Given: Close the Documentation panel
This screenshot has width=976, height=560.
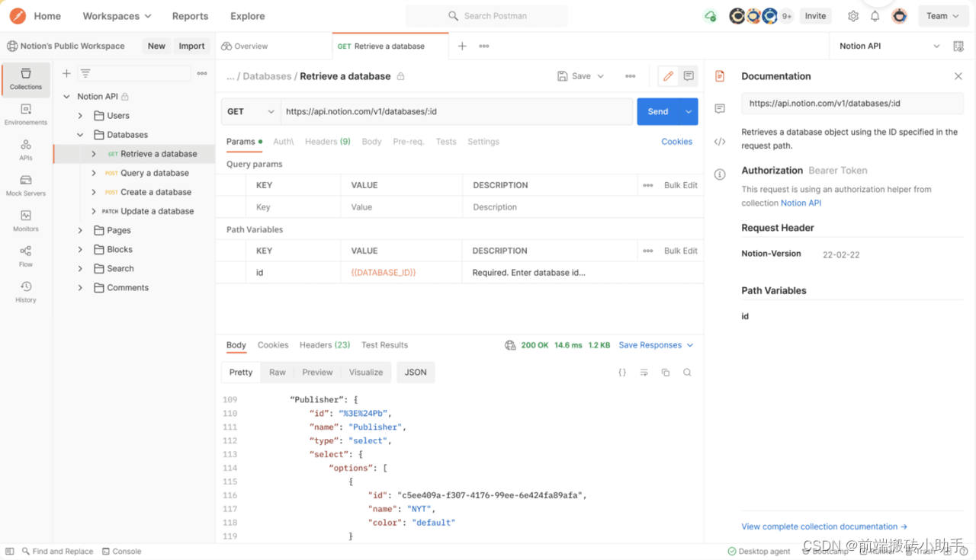Looking at the screenshot, I should tap(958, 76).
